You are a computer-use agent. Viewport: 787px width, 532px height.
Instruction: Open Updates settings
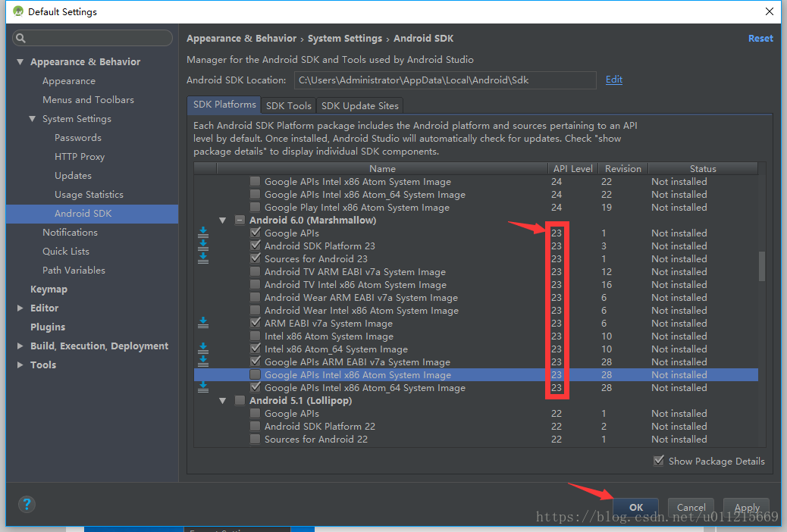tap(73, 176)
